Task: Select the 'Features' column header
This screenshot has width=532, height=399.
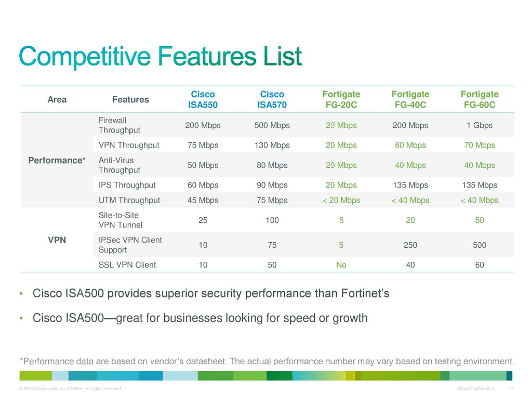Action: [x=130, y=99]
